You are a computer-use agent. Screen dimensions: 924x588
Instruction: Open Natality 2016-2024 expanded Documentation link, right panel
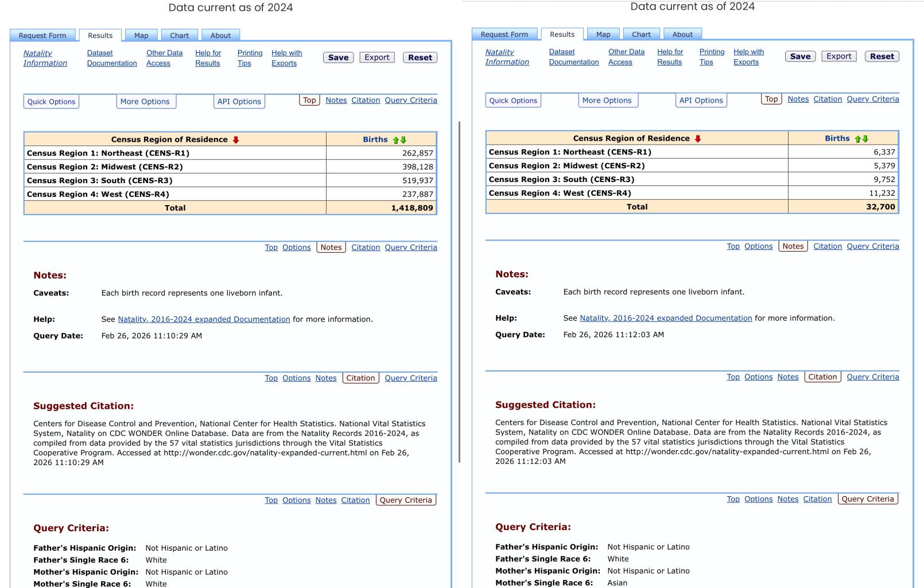pos(666,318)
